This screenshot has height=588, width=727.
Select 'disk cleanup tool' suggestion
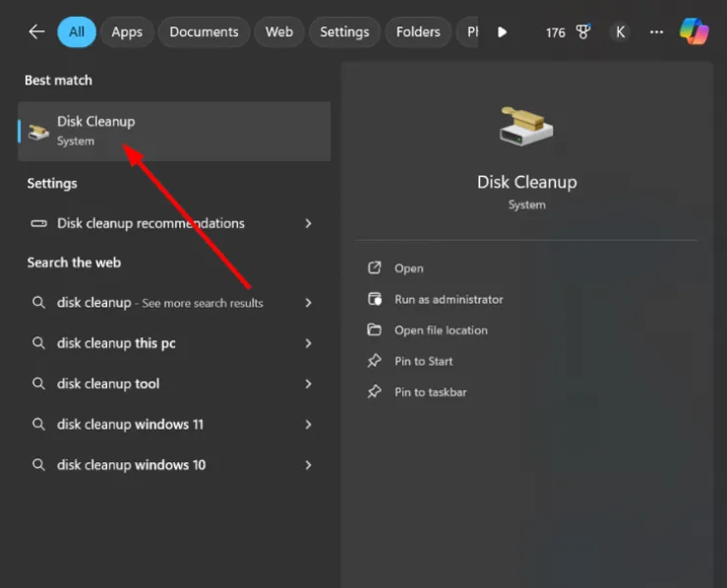[x=174, y=383]
